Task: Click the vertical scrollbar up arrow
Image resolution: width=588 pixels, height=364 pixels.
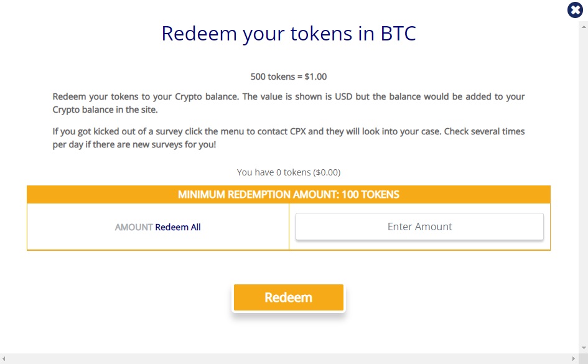Action: pos(584,27)
